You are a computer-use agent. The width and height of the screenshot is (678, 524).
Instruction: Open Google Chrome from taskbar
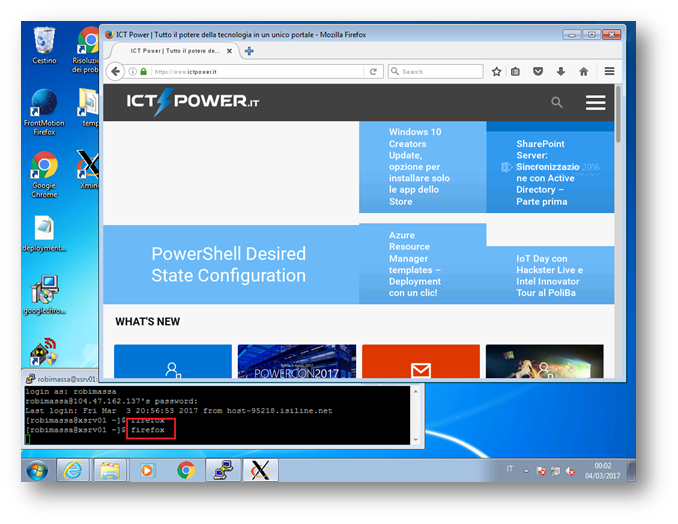pos(186,470)
